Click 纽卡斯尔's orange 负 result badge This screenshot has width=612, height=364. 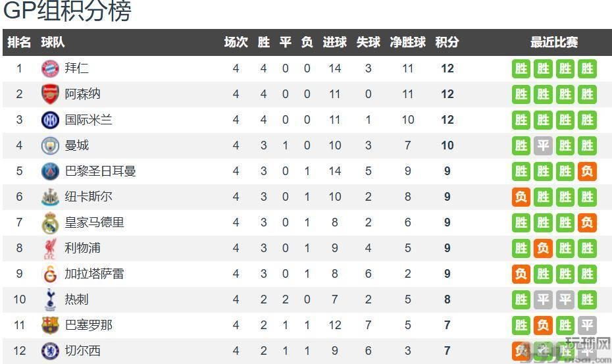pos(521,197)
